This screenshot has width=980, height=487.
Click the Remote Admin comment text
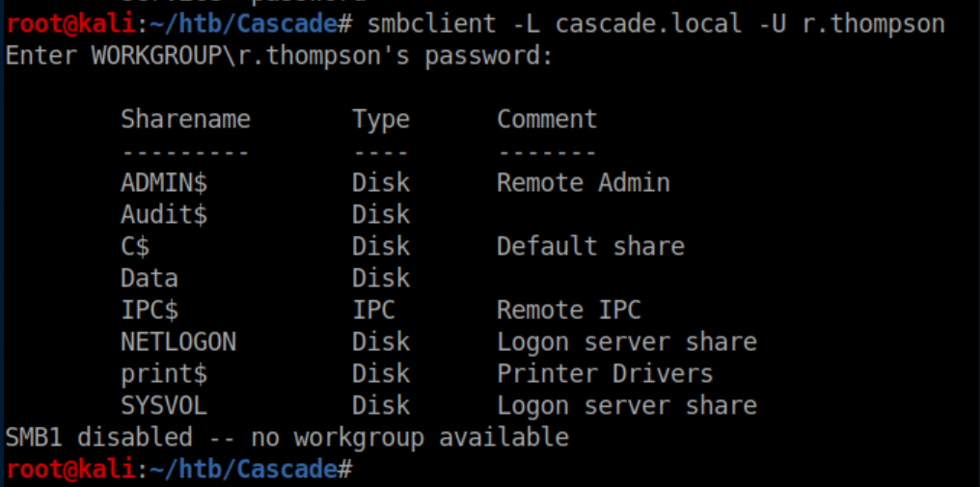click(x=583, y=182)
